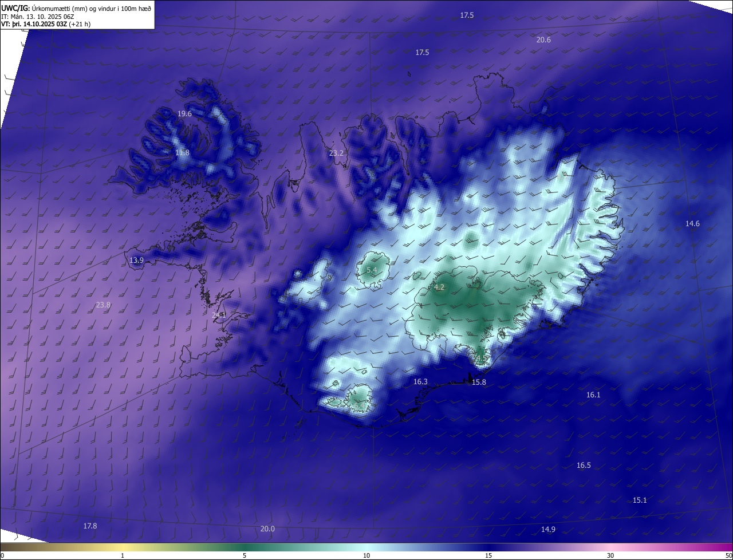Click the 30 tick on the colour scale
This screenshot has width=733, height=560.
610,555
